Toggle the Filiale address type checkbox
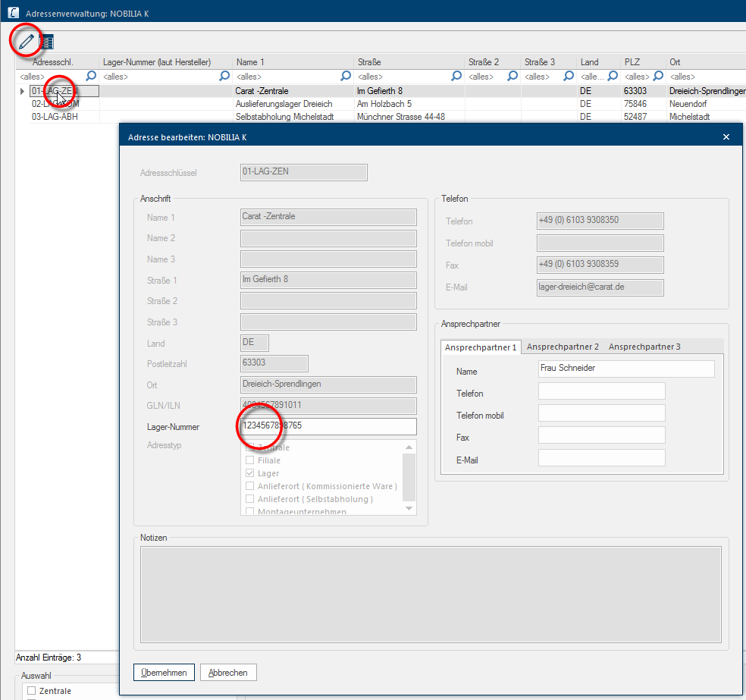 pyautogui.click(x=249, y=460)
